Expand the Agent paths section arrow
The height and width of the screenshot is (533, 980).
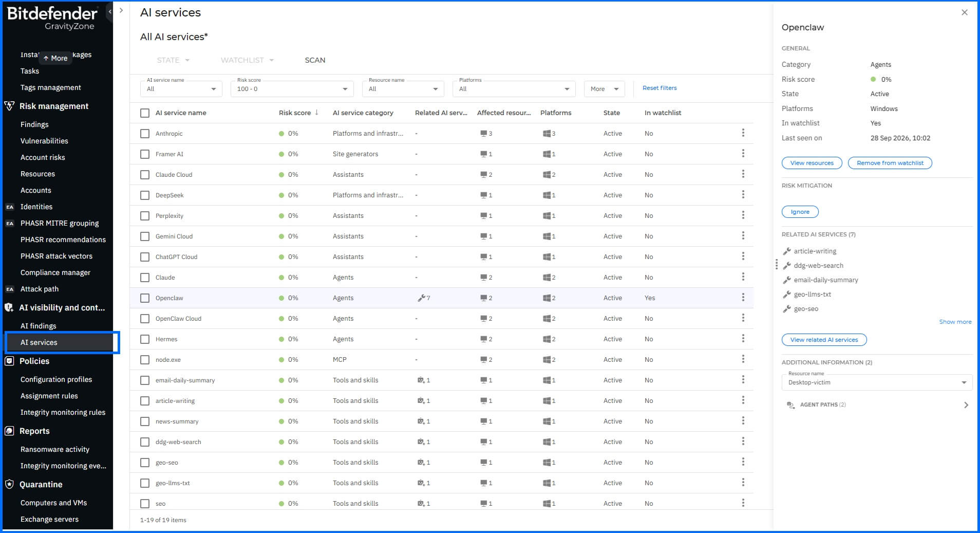click(x=966, y=405)
